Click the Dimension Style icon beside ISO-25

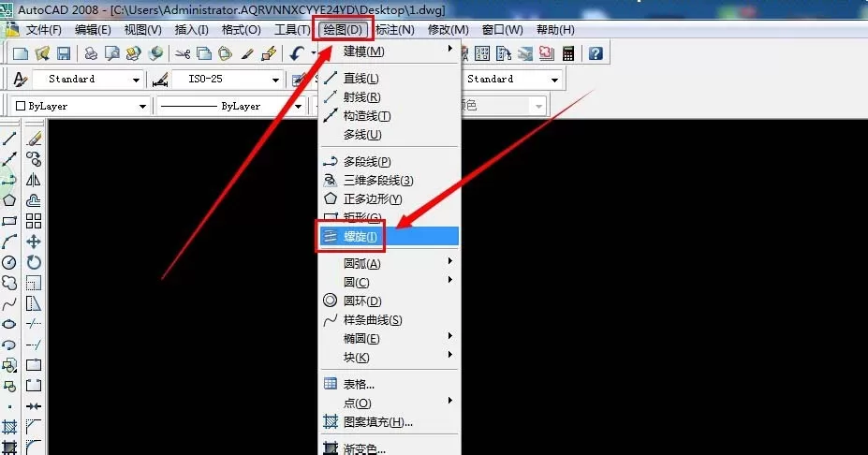pyautogui.click(x=160, y=80)
